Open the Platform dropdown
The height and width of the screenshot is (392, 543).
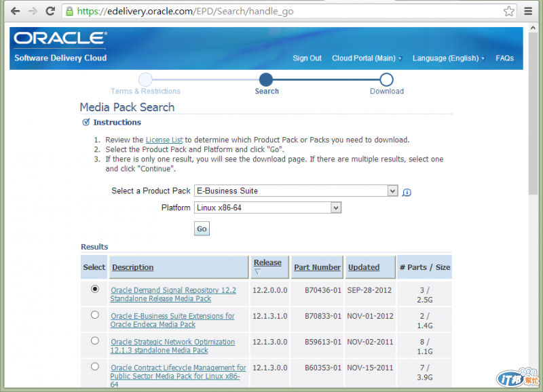pos(267,208)
